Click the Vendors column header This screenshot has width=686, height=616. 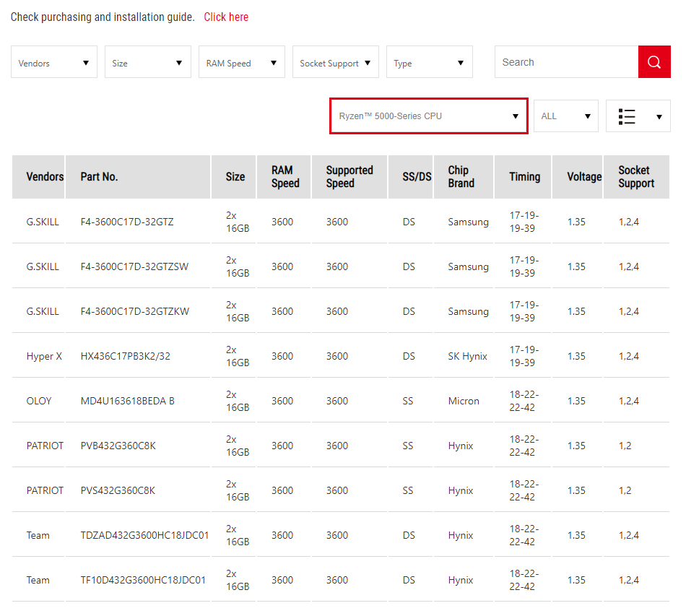(x=38, y=177)
